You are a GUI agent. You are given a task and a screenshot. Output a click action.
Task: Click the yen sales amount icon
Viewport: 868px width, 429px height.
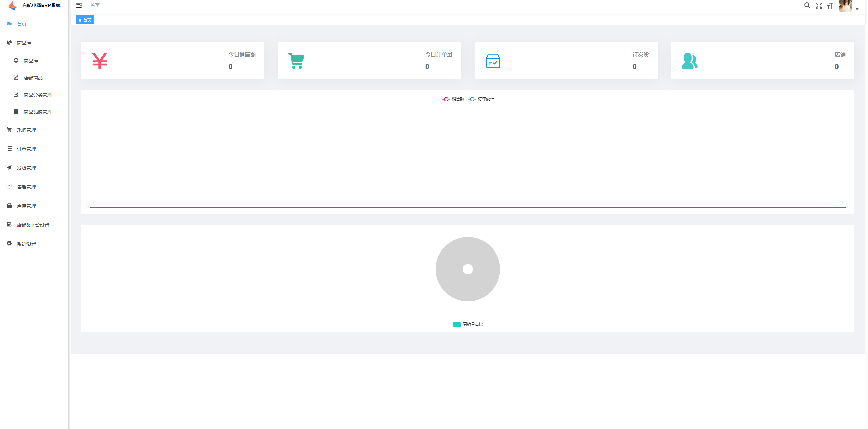(100, 61)
